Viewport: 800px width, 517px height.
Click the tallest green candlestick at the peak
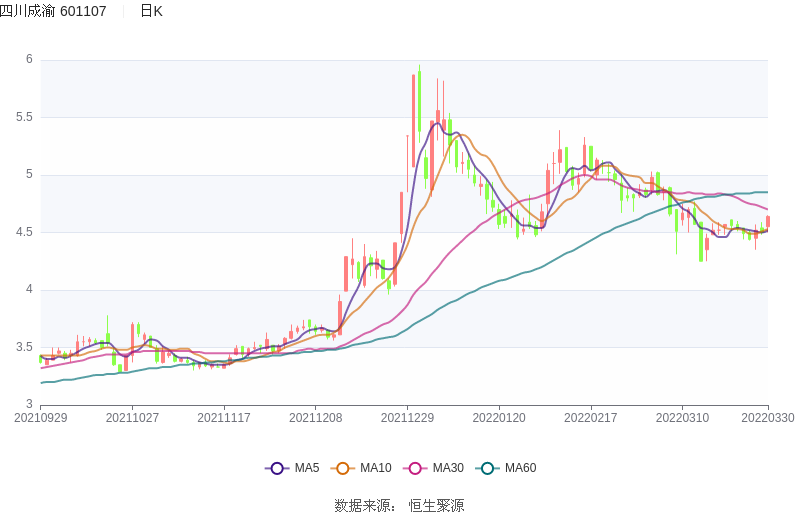click(419, 100)
